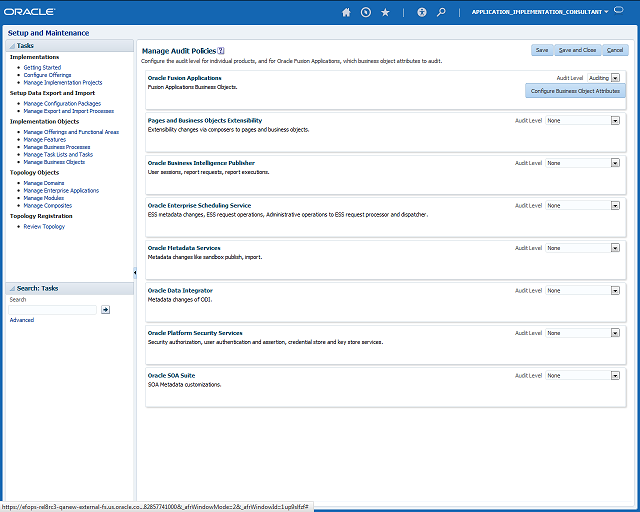Collapse the Tasks panel header
This screenshot has height=512, width=640.
(x=12, y=46)
